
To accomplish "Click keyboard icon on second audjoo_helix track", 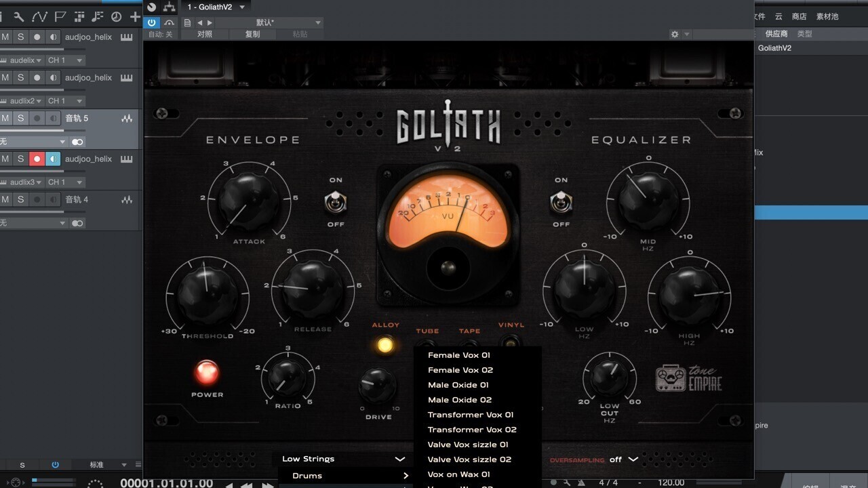I will coord(126,78).
